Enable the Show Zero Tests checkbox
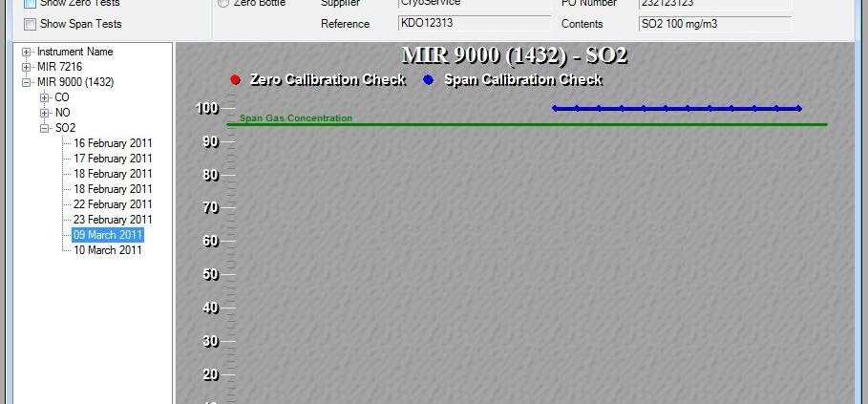The width and height of the screenshot is (868, 404). [x=31, y=3]
